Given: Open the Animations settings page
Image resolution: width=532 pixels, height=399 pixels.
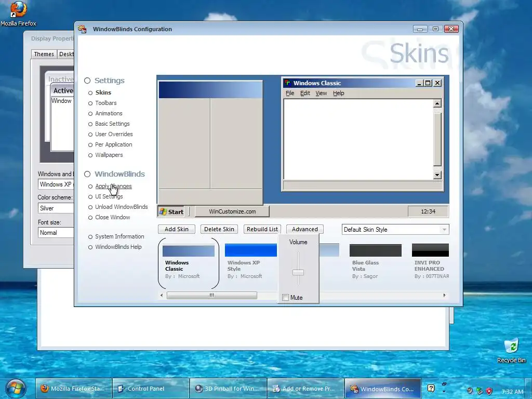Looking at the screenshot, I should point(109,113).
